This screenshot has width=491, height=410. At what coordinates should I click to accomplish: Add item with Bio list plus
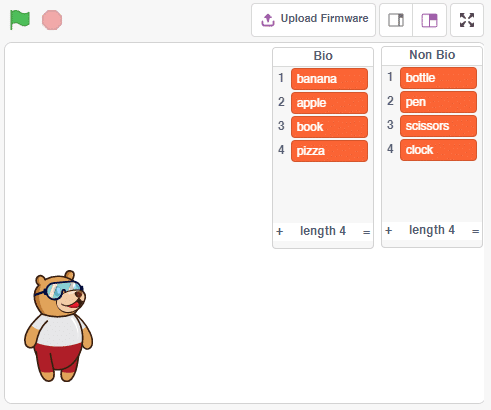click(280, 231)
